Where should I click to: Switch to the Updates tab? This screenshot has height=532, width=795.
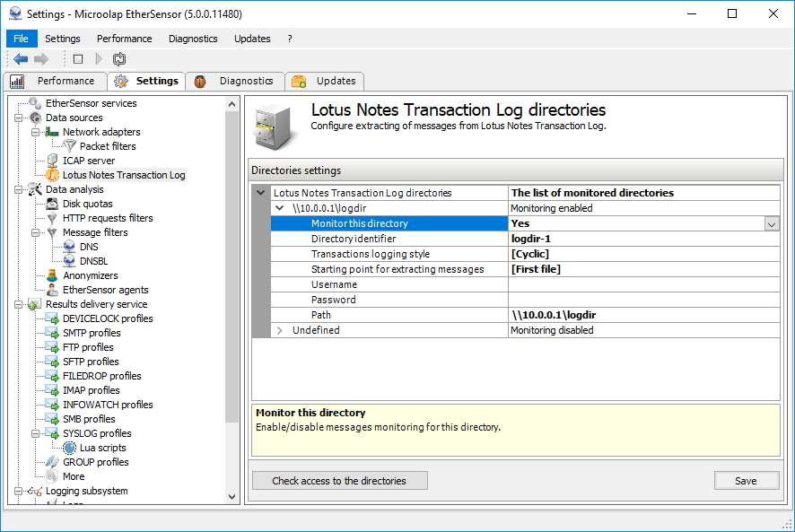325,81
